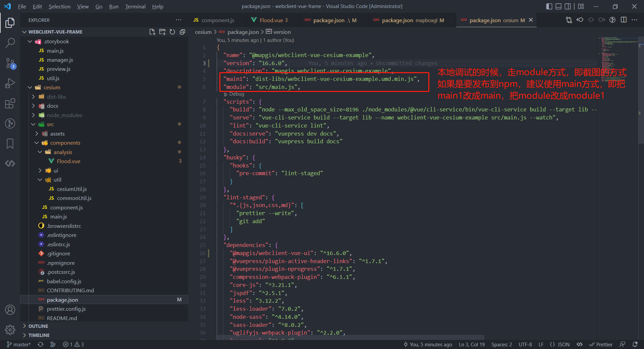Open the Search view in activity bar
This screenshot has width=644, height=349.
pos(10,43)
